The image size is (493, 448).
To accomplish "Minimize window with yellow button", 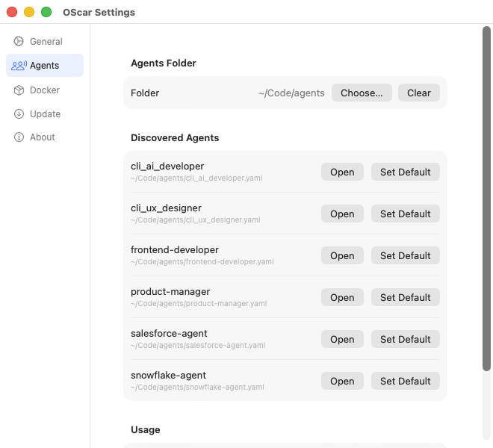I will click(x=29, y=12).
